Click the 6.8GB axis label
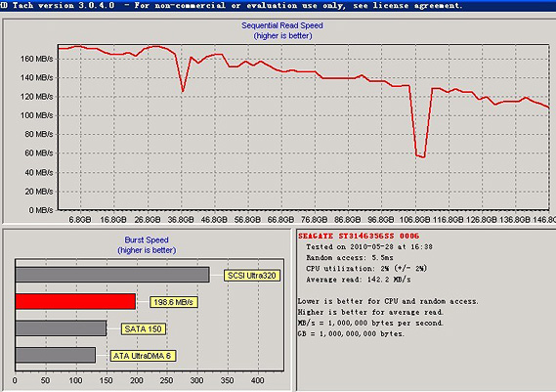The height and width of the screenshot is (392, 556). coord(80,220)
